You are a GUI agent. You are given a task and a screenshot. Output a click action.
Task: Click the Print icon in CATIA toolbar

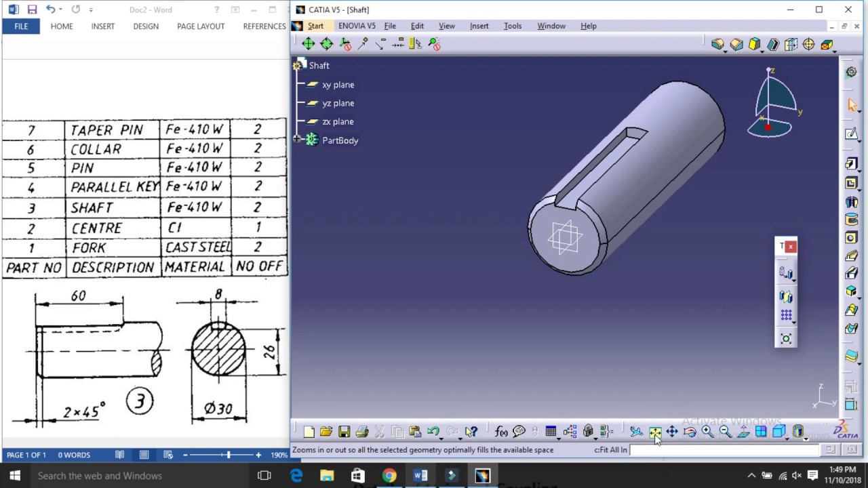(362, 432)
